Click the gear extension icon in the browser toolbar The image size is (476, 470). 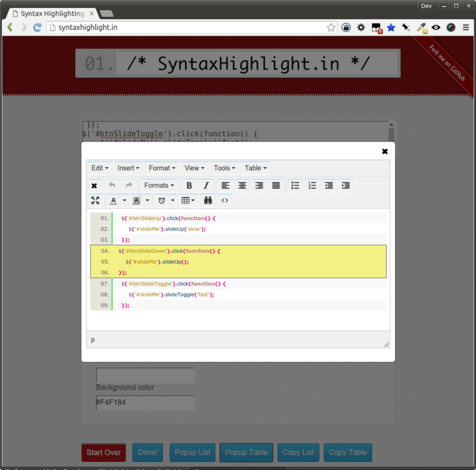361,27
